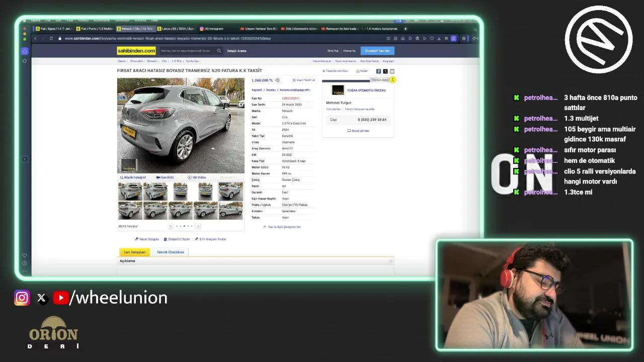
Task: Click İlan ile İlgili Şikayetim Var link
Action: pos(282,227)
